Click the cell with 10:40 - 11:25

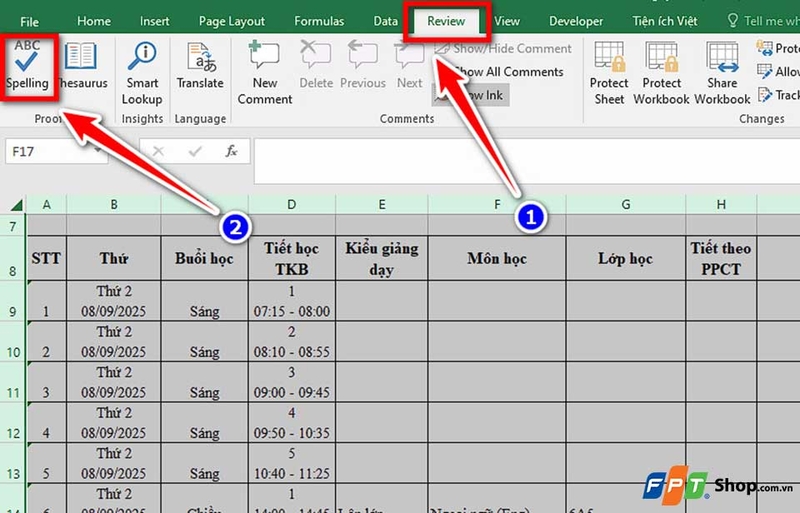pyautogui.click(x=291, y=462)
